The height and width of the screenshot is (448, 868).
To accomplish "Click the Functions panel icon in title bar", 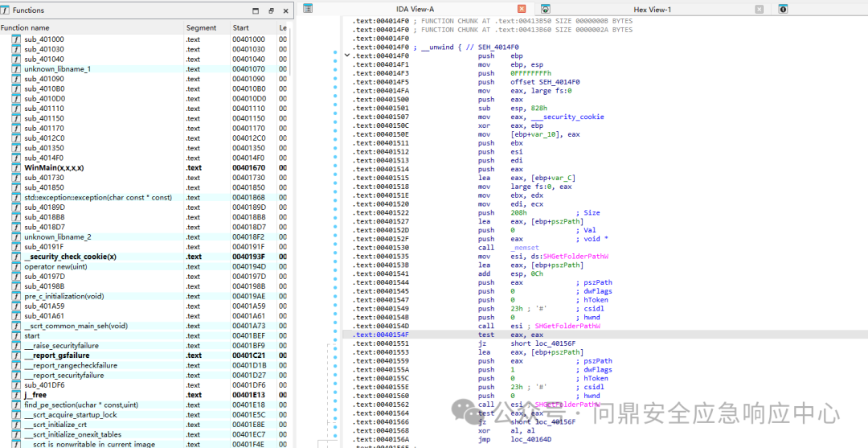I will coord(6,10).
